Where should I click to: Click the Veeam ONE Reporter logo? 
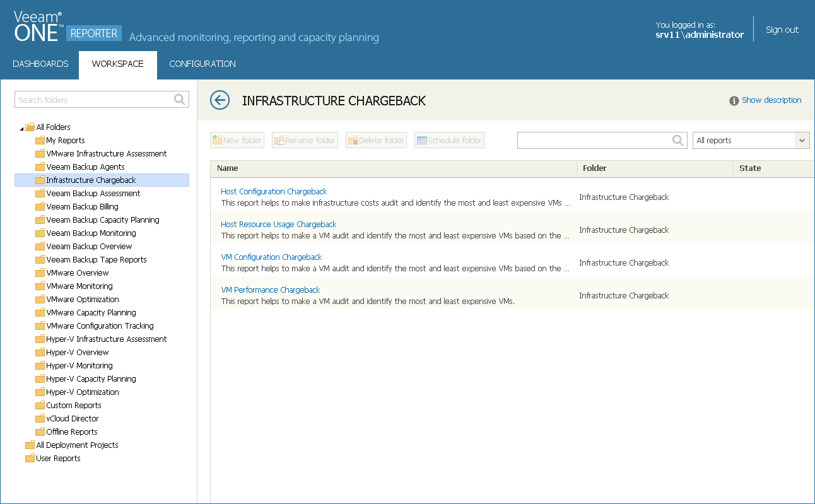67,27
